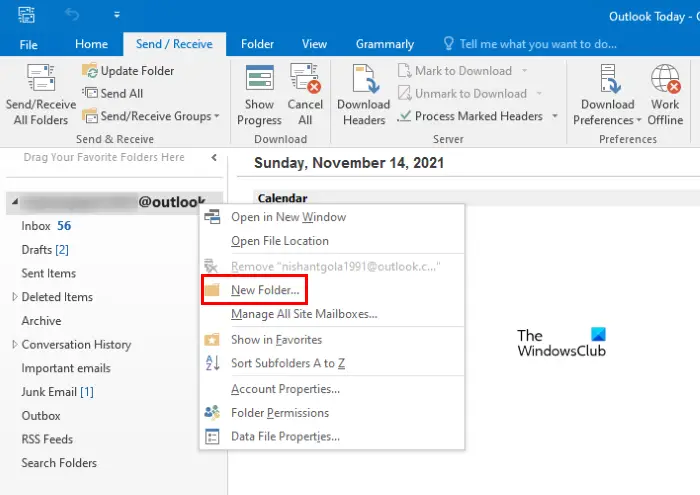Collapse the favorites pane with the chevron
The image size is (700, 495).
point(213,157)
